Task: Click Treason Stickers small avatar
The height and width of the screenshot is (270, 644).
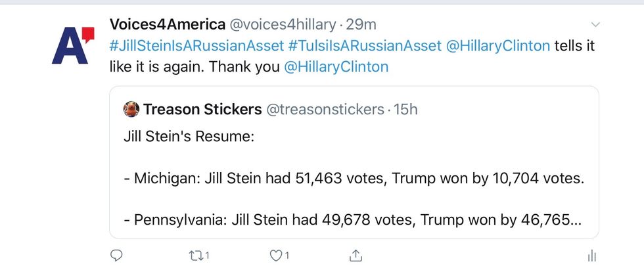Action: coord(131,109)
